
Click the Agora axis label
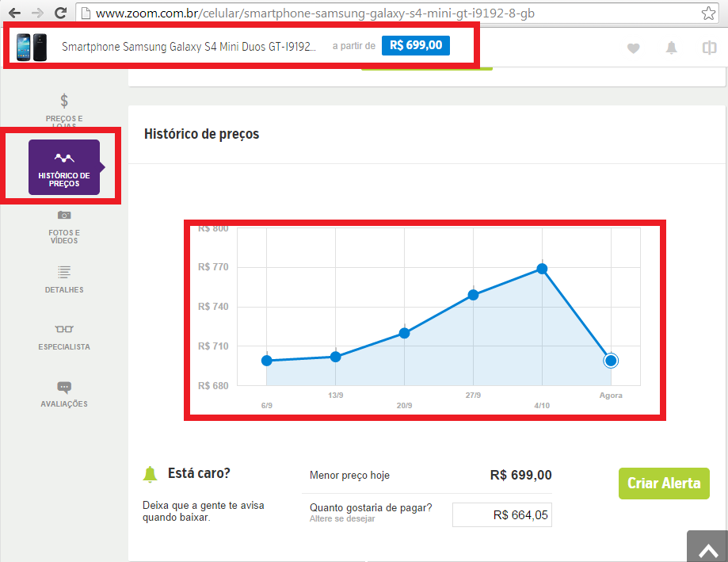pyautogui.click(x=611, y=396)
